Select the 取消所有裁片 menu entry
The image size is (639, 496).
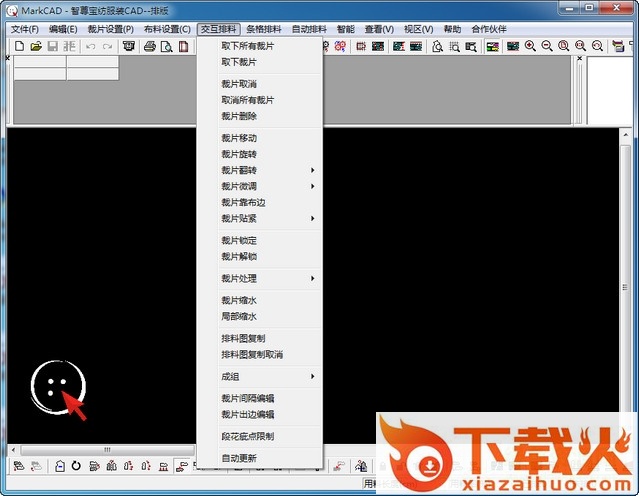tap(260, 100)
